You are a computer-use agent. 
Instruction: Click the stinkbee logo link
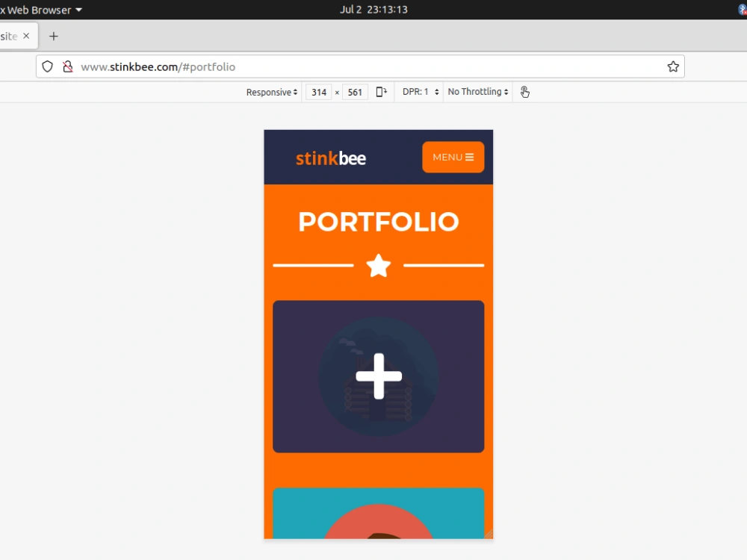(x=331, y=158)
